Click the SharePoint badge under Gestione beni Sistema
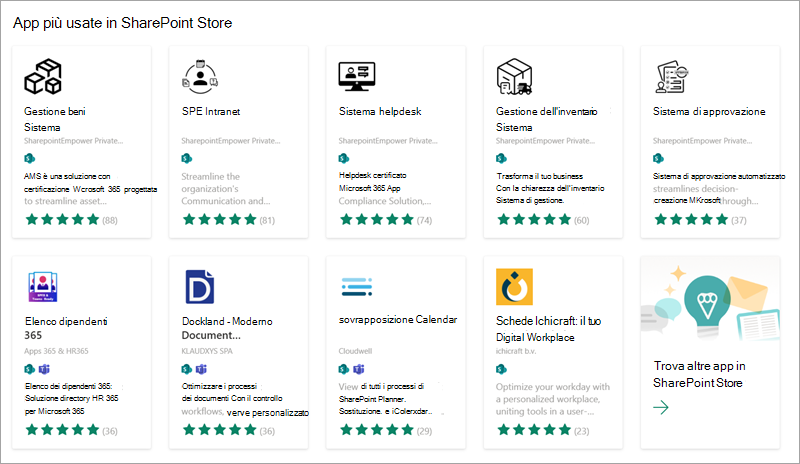The image size is (800, 464). 30,158
